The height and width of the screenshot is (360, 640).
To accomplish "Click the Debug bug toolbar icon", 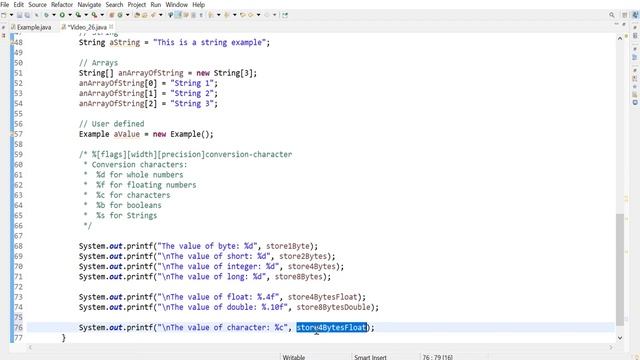I will point(46,15).
